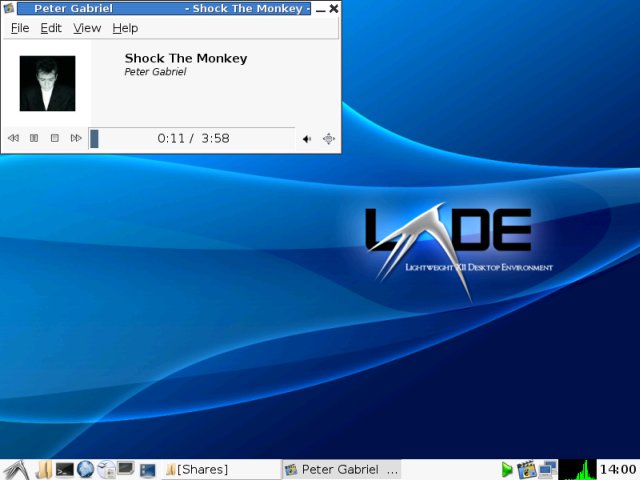The image size is (640, 480).
Task: Click the media clapperboard tray icon
Action: (x=526, y=470)
